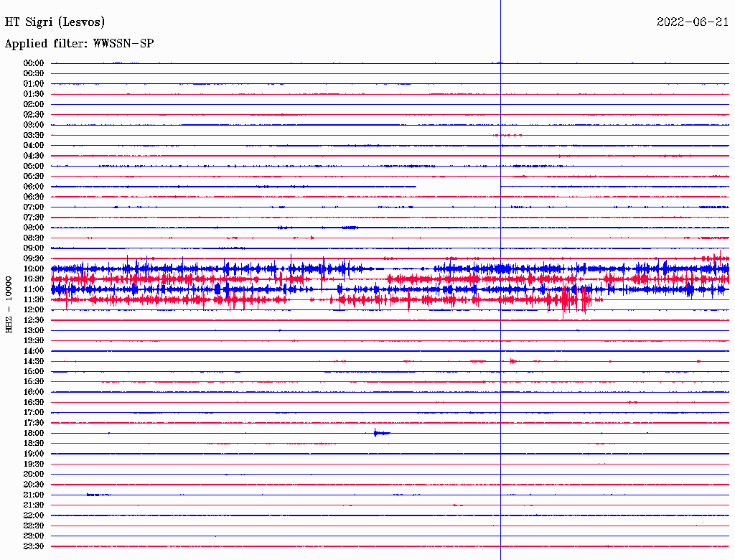Click the 11:30 time label
Image resolution: width=735 pixels, height=560 pixels.
click(34, 299)
